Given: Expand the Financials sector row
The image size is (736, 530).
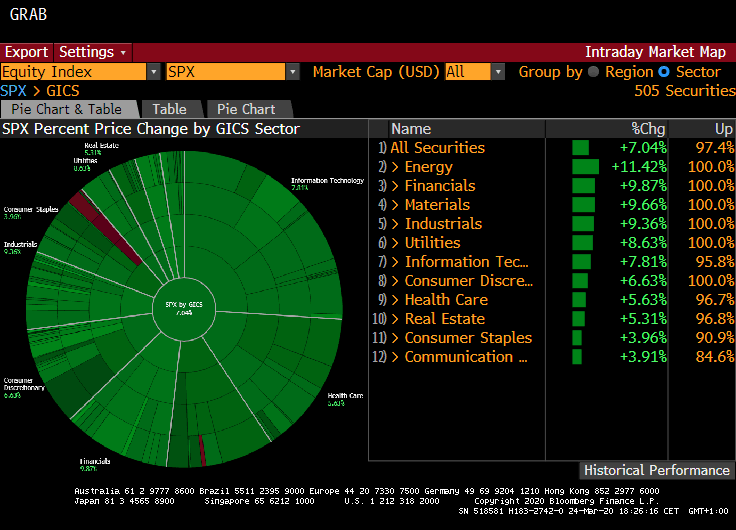Looking at the screenshot, I should click(x=395, y=186).
